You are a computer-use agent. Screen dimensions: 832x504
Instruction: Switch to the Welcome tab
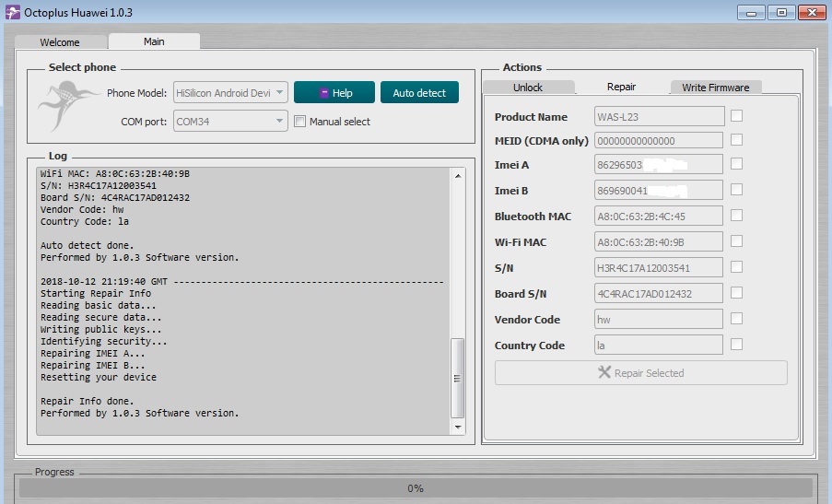click(x=60, y=41)
